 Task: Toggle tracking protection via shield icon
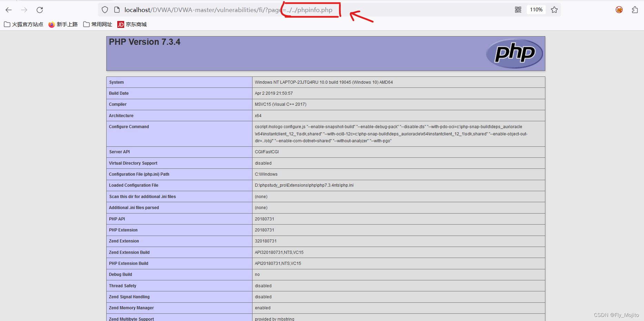[105, 10]
